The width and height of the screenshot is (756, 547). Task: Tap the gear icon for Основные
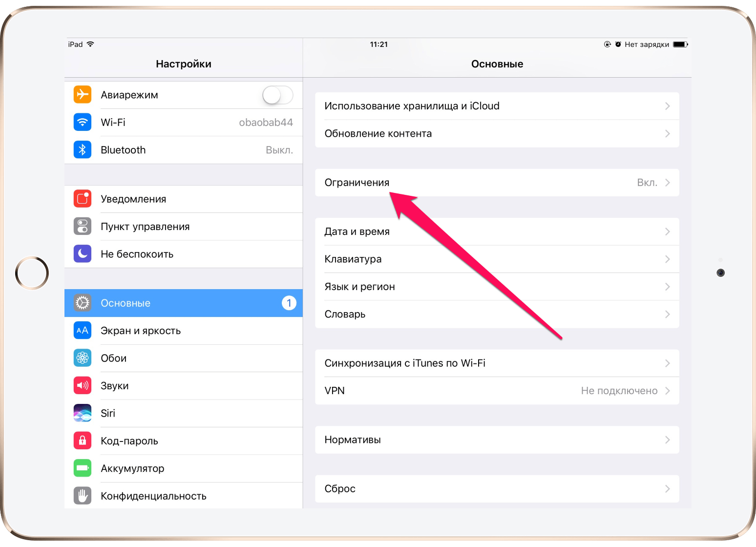pyautogui.click(x=83, y=303)
